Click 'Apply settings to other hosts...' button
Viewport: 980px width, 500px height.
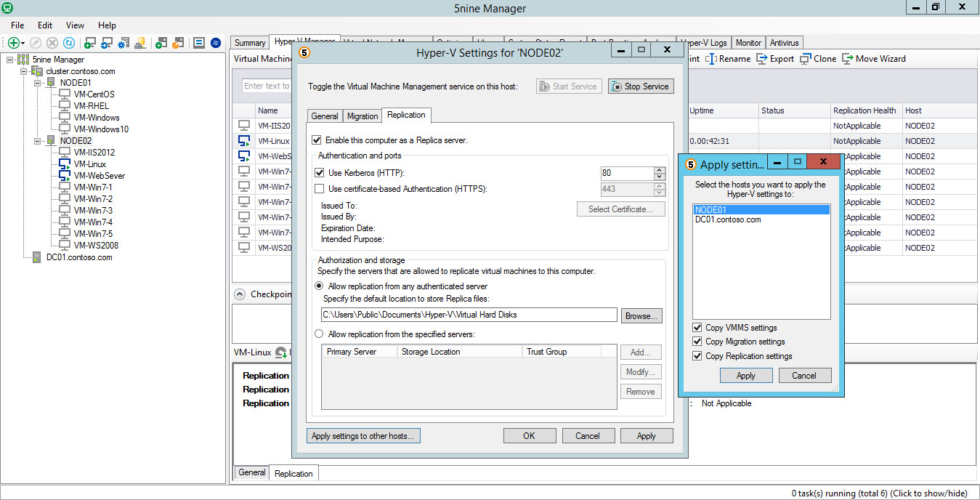[363, 436]
